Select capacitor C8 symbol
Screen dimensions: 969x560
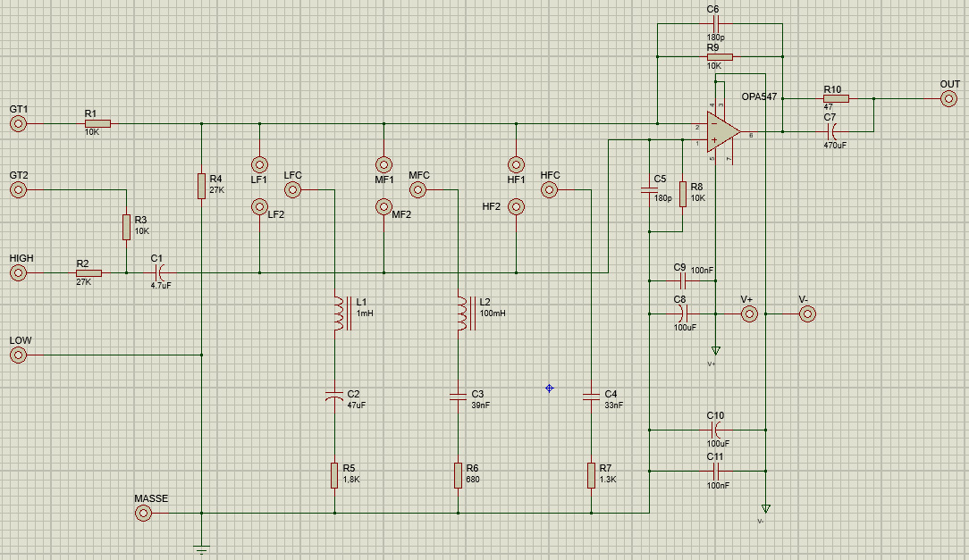(x=683, y=314)
